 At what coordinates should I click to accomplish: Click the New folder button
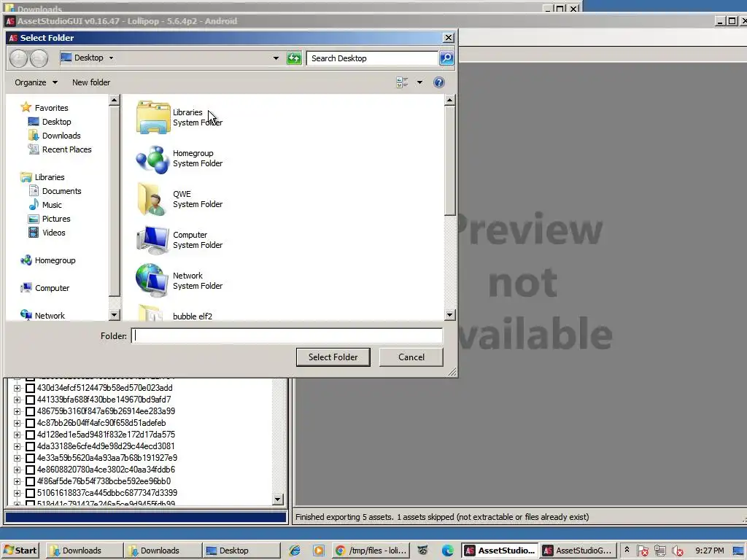tap(91, 82)
